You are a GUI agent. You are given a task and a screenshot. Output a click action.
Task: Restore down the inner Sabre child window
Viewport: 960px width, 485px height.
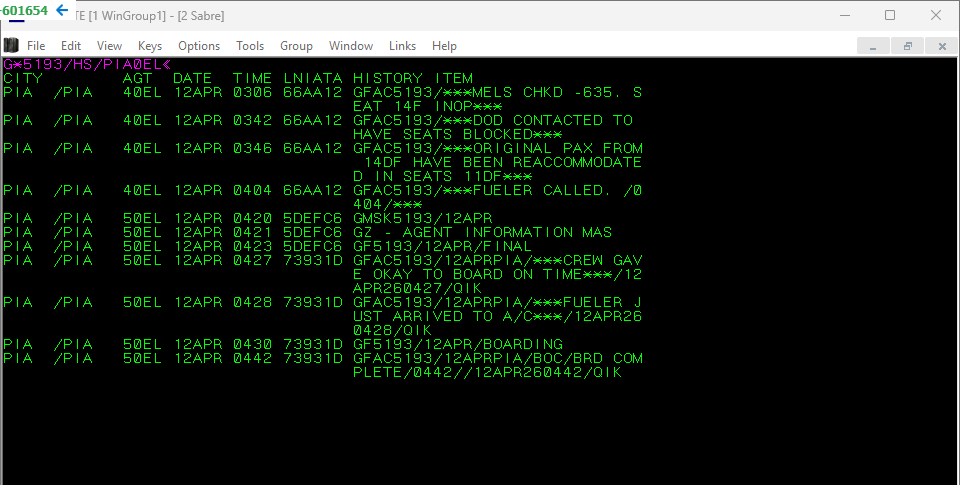(908, 46)
